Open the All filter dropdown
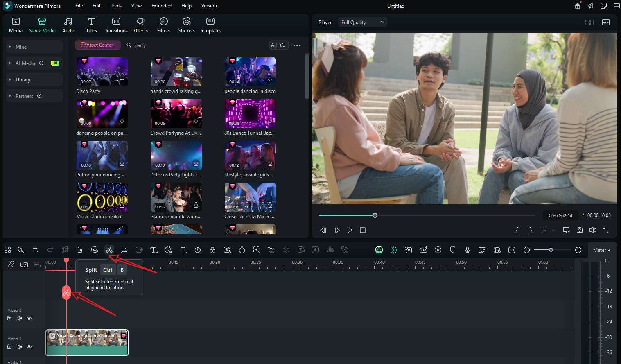This screenshot has width=621, height=364. pyautogui.click(x=278, y=45)
